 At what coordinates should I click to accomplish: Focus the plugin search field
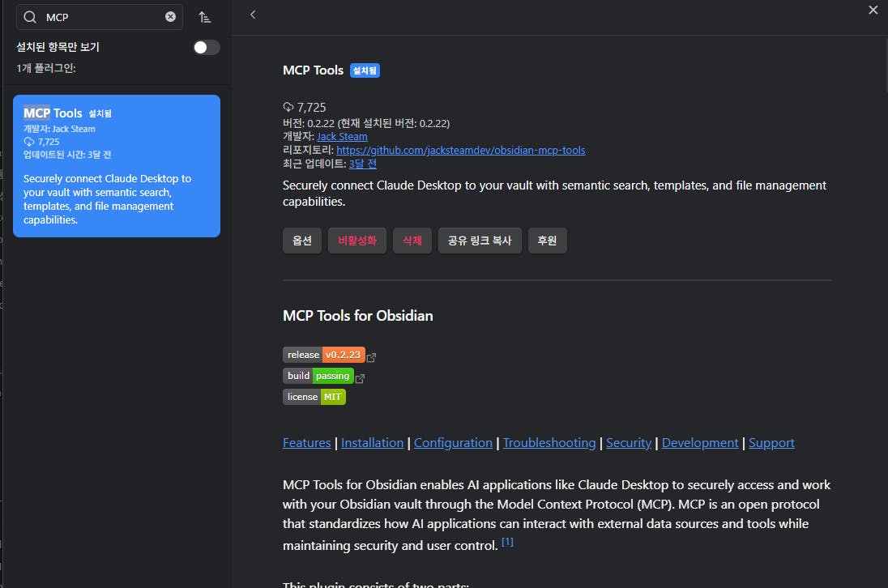(100, 17)
